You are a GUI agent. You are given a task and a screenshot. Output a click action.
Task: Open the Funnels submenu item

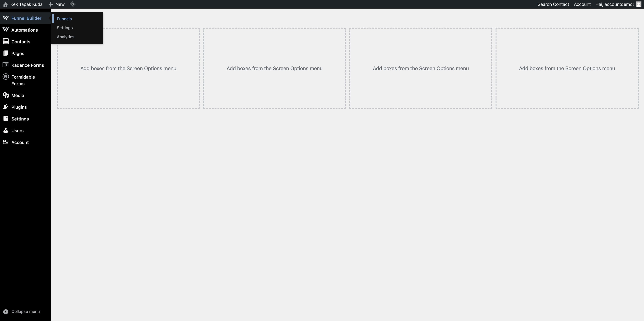pyautogui.click(x=64, y=18)
